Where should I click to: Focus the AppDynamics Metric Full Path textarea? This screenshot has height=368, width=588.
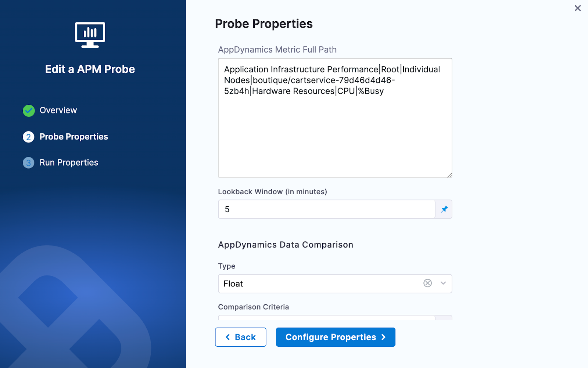click(x=334, y=129)
